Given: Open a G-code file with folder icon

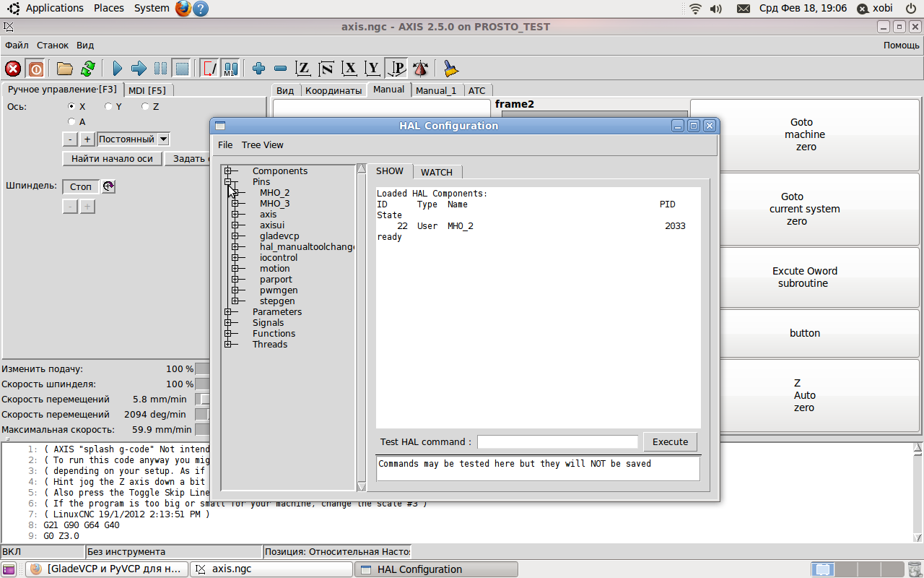Looking at the screenshot, I should point(65,69).
